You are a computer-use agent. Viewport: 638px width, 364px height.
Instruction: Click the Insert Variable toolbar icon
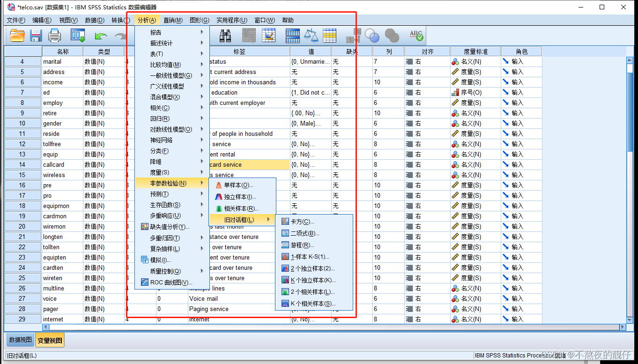[268, 36]
